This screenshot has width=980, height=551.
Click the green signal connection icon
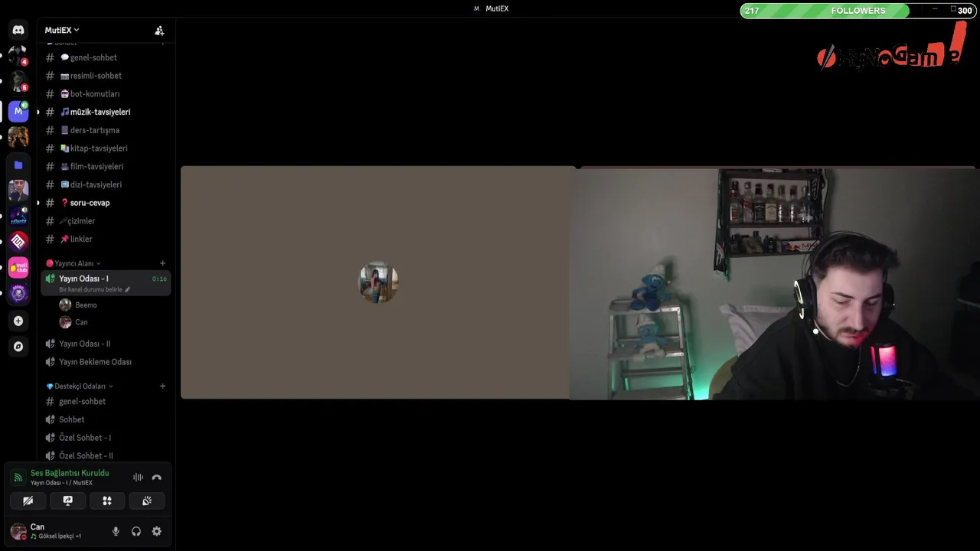(x=18, y=478)
